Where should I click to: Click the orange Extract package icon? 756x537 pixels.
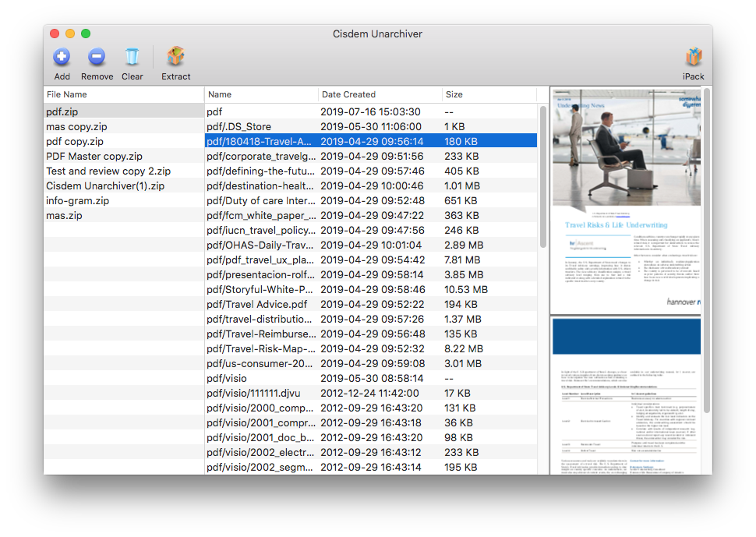coord(175,55)
